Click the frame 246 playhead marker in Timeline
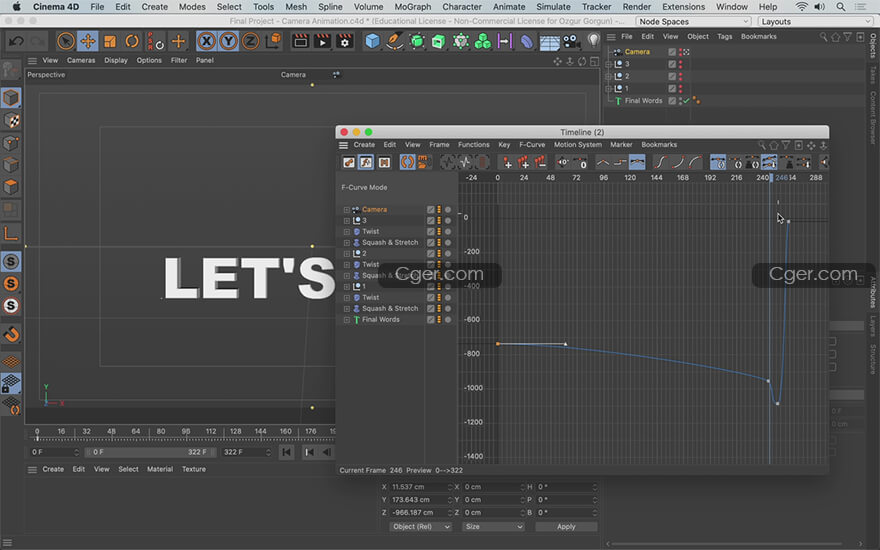Image resolution: width=880 pixels, height=550 pixels. click(x=771, y=177)
